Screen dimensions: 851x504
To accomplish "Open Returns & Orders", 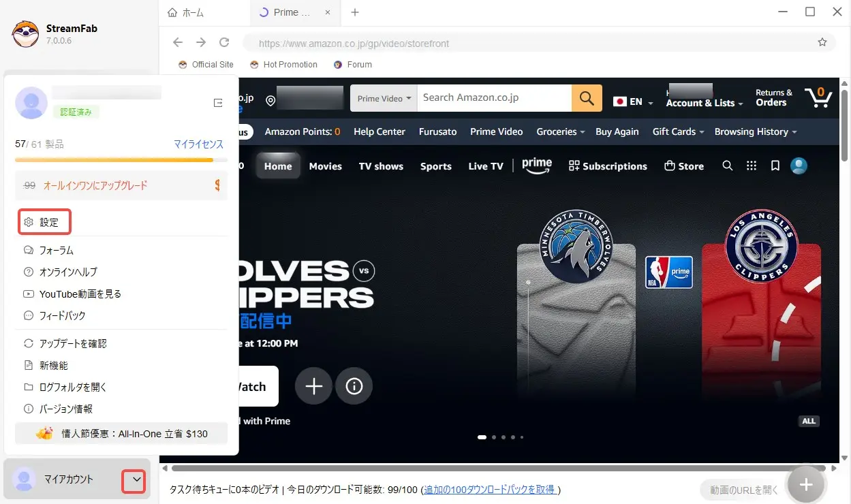I will click(774, 98).
